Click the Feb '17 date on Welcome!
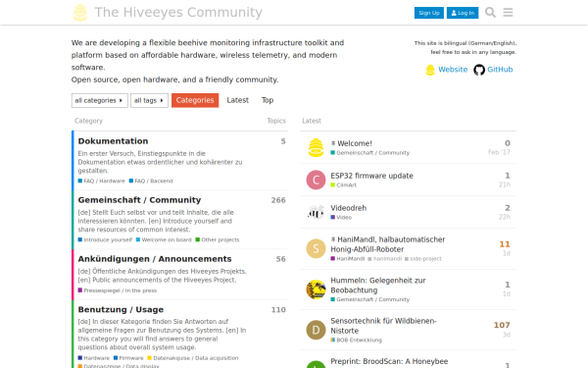 pos(499,152)
